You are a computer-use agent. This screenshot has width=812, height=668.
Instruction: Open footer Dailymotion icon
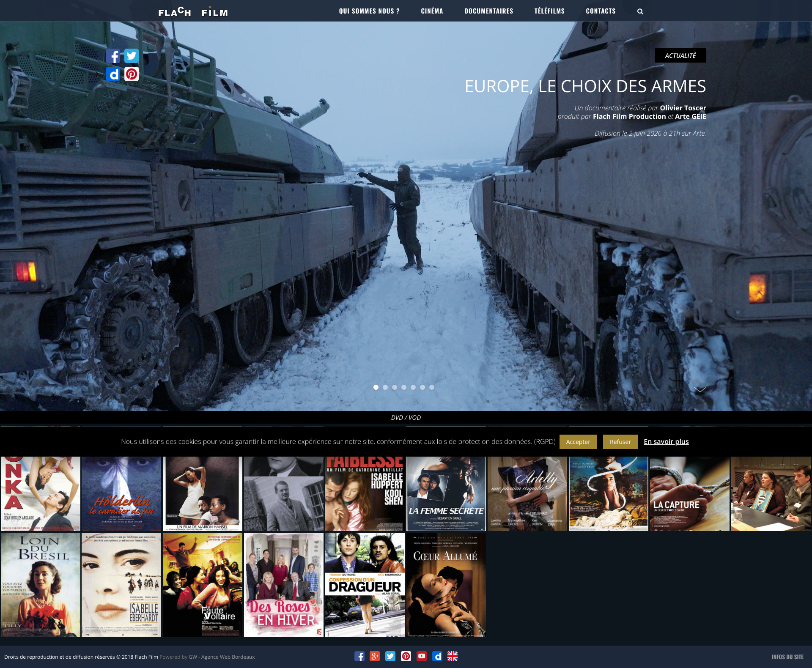click(437, 656)
